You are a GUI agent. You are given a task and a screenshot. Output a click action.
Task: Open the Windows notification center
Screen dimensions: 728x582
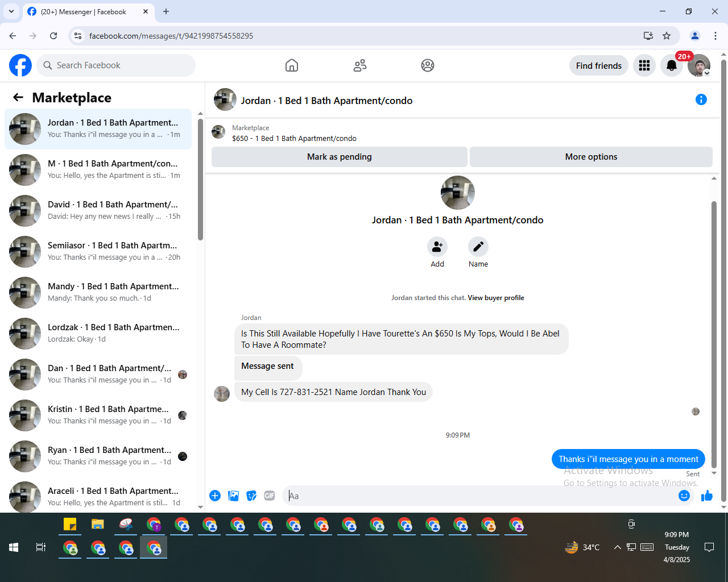pos(709,547)
